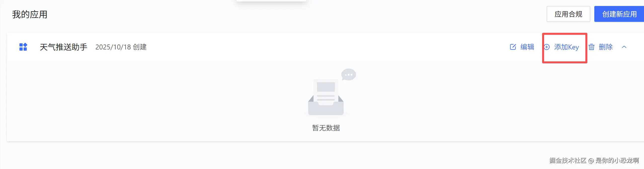Click the blue 创建新应用 button
The height and width of the screenshot is (169, 644).
pyautogui.click(x=619, y=14)
